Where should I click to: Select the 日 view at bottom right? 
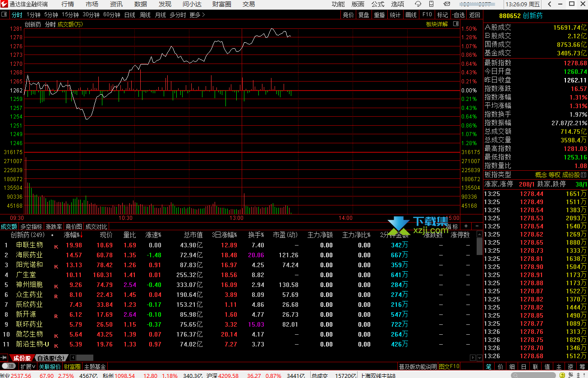(x=524, y=367)
